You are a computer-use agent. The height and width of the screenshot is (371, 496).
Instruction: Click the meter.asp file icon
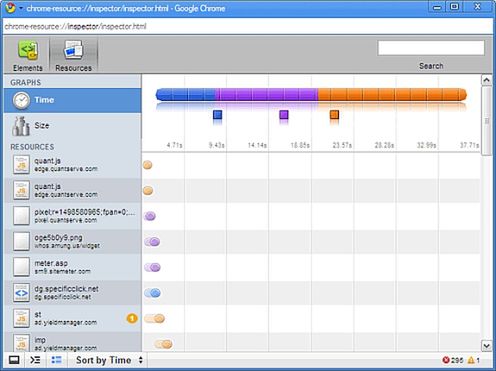click(x=21, y=267)
